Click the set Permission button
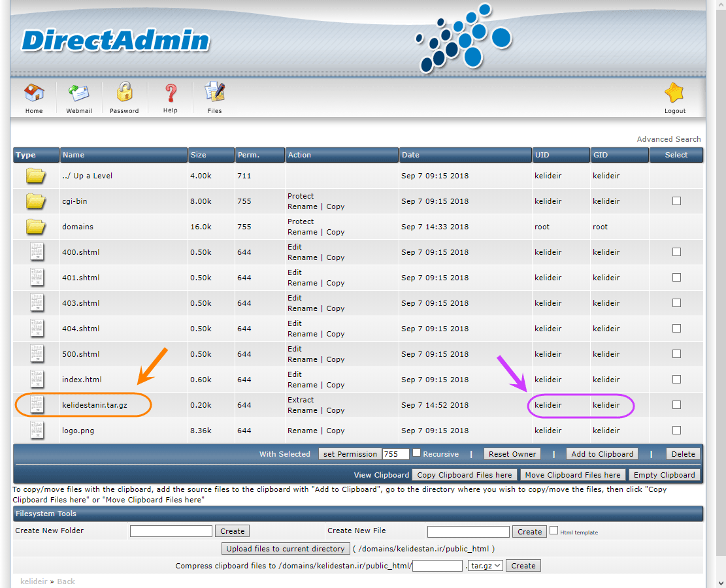The image size is (726, 588). 350,454
